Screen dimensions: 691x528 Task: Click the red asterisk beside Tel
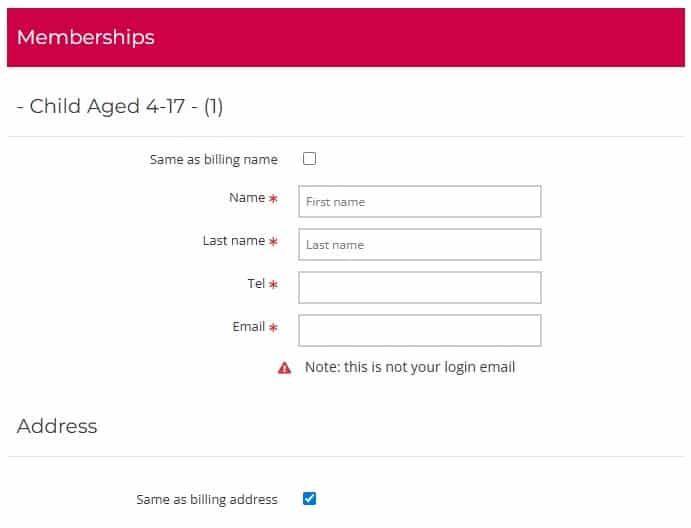point(273,285)
